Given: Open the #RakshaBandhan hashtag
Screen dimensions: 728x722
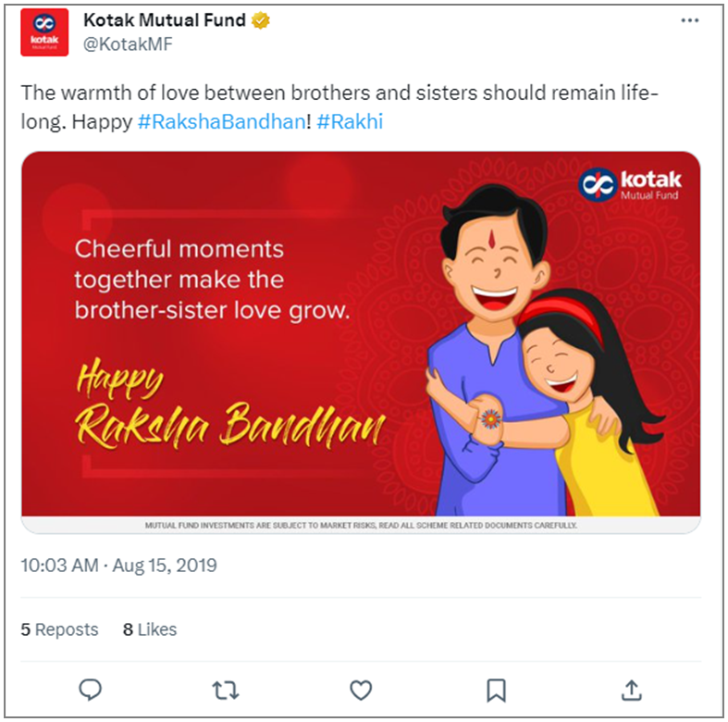Looking at the screenshot, I should click(x=221, y=121).
